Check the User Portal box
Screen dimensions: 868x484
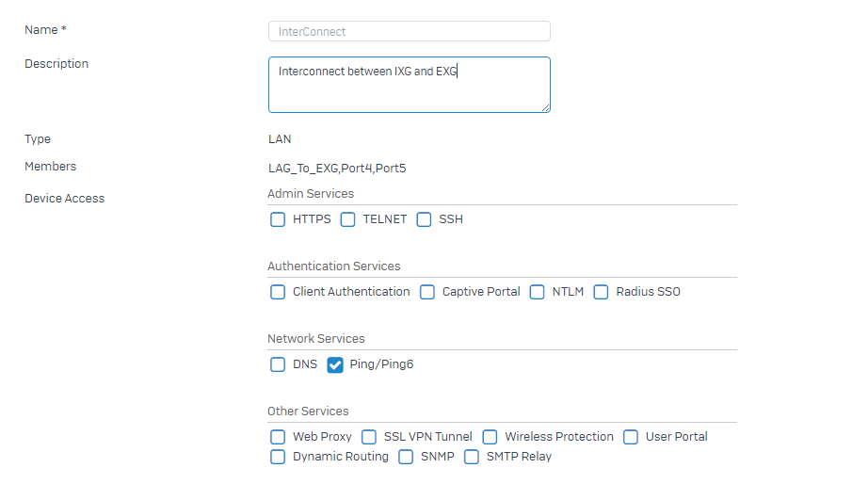(631, 438)
